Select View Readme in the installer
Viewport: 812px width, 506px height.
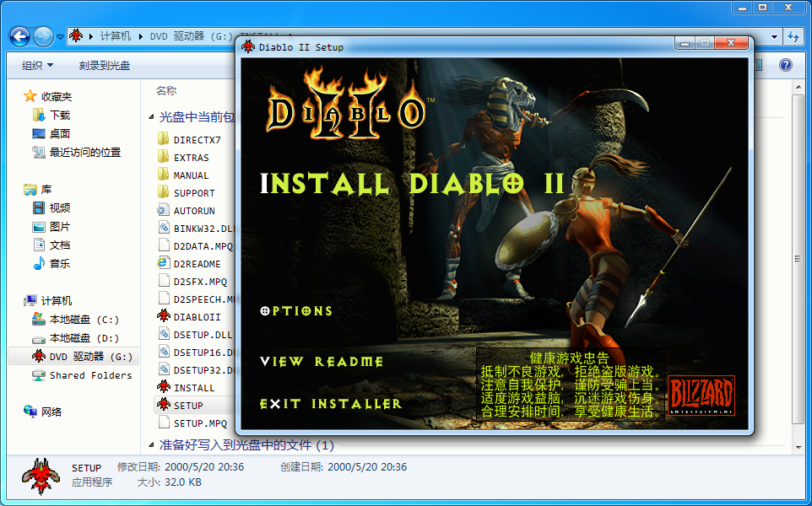pyautogui.click(x=322, y=362)
